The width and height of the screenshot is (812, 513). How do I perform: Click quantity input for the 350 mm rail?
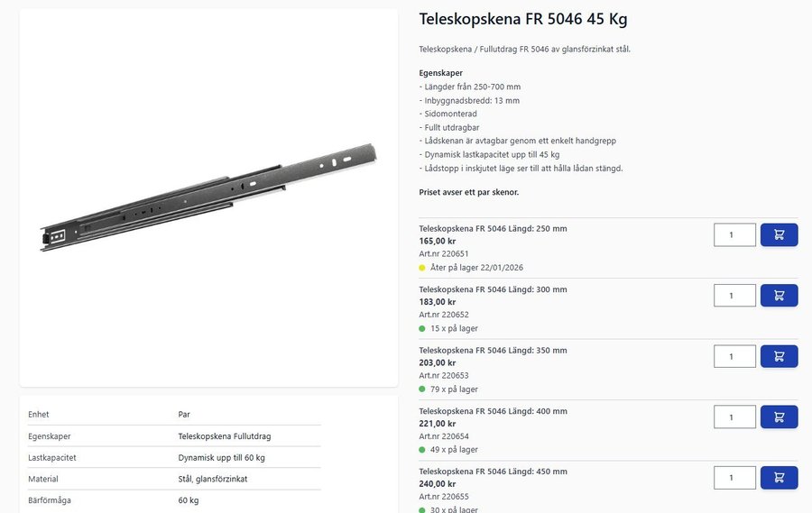pos(734,356)
